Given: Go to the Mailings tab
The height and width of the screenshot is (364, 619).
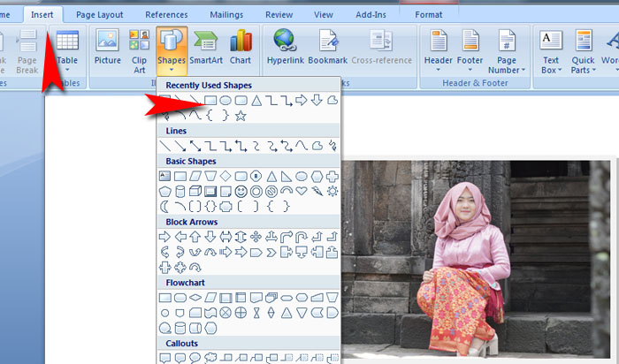Looking at the screenshot, I should click(226, 15).
